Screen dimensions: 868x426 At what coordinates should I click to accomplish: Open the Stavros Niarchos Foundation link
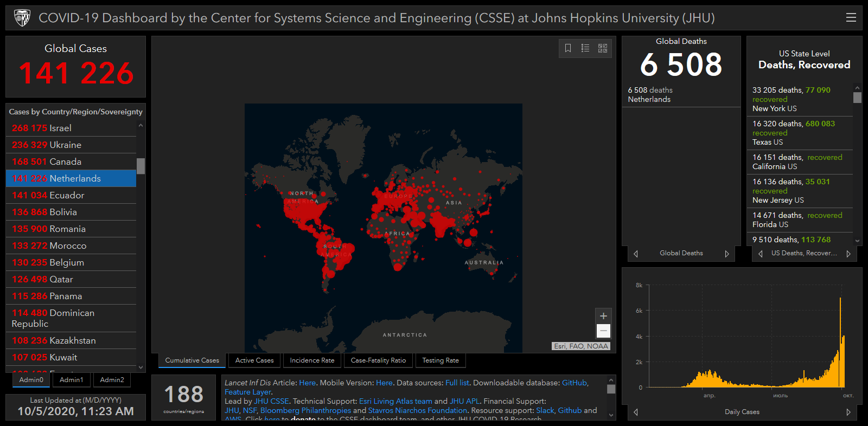click(x=417, y=410)
